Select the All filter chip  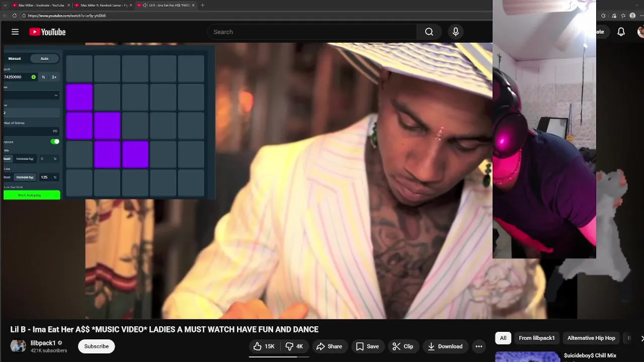[x=503, y=338]
